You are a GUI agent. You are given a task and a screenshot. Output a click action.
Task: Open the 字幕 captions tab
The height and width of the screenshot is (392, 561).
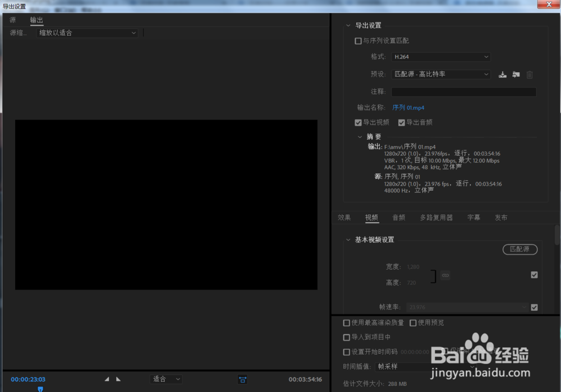point(473,218)
